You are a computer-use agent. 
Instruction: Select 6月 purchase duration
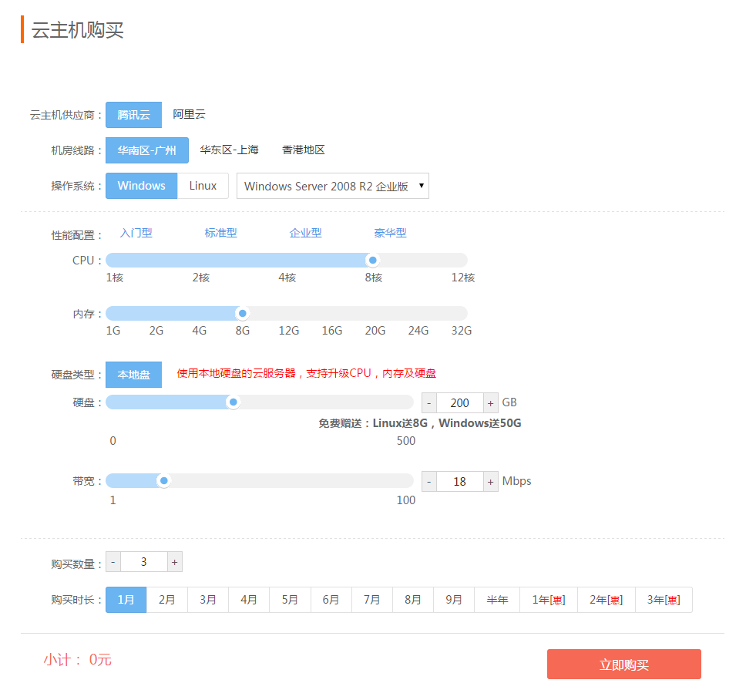click(x=331, y=600)
